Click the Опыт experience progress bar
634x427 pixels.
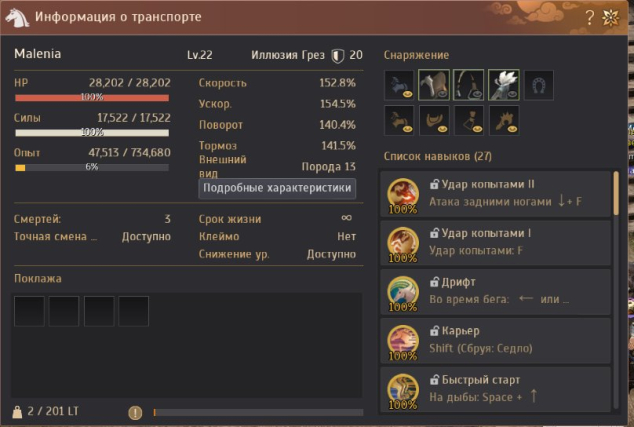pos(92,167)
